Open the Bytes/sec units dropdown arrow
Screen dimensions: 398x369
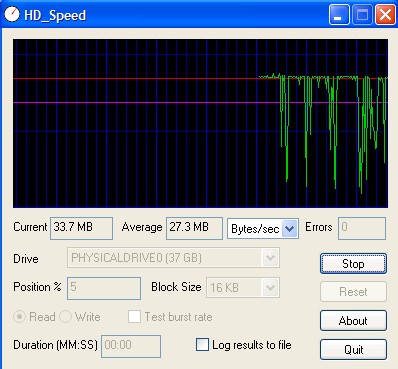289,229
